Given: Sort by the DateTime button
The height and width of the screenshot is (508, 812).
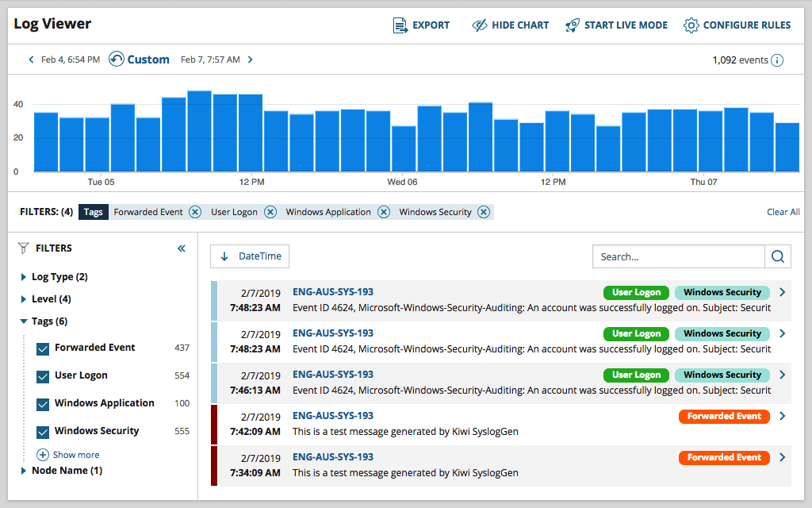Looking at the screenshot, I should [x=250, y=256].
